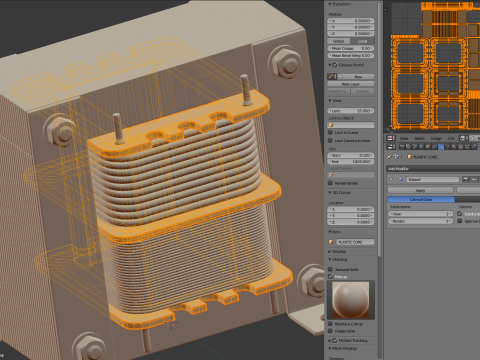Click the PLASTIC CORE item name field
This screenshot has width=480, height=360.
coord(355,242)
